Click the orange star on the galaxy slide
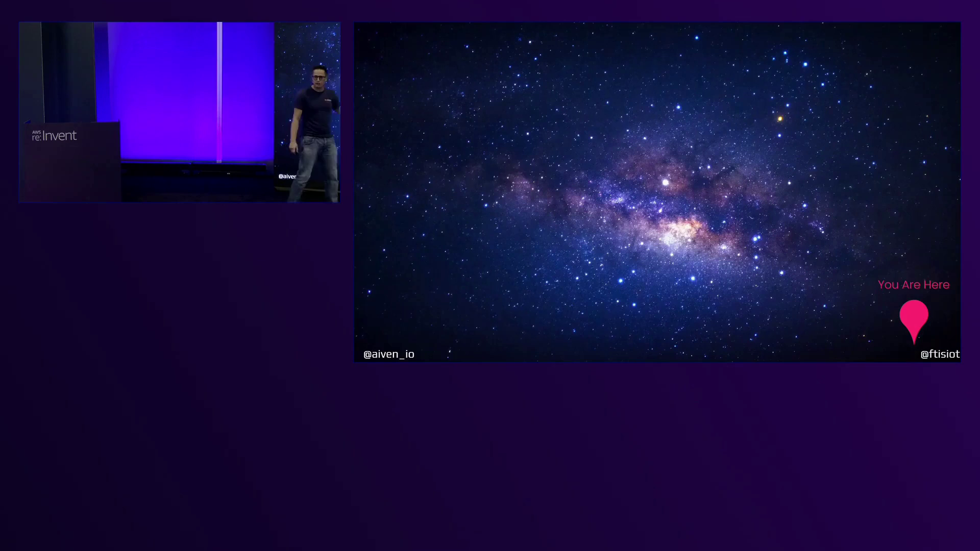The height and width of the screenshot is (551, 980). click(x=780, y=119)
